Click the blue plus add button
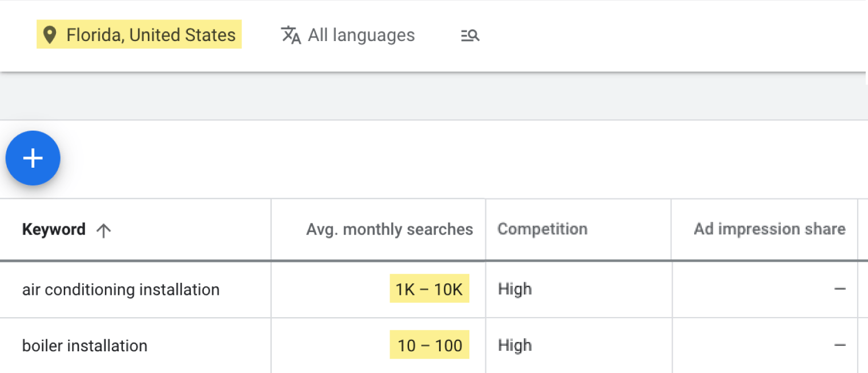 [x=33, y=158]
